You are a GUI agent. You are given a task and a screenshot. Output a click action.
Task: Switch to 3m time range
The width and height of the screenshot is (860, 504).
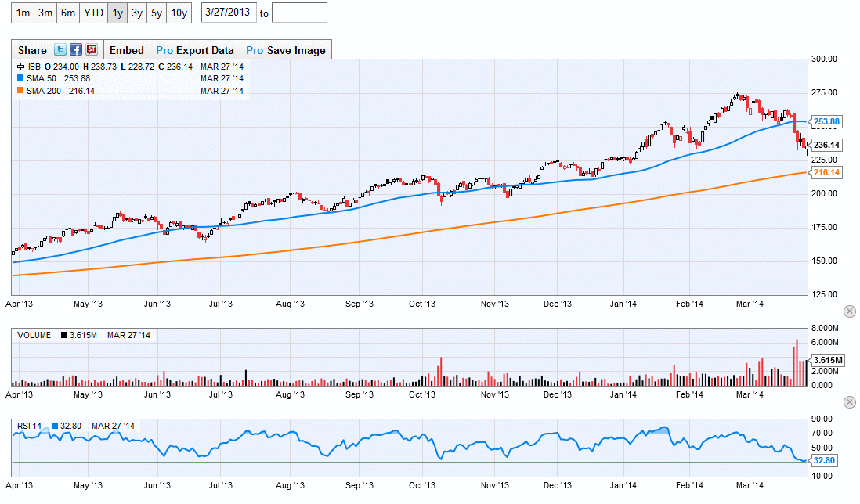tap(45, 13)
